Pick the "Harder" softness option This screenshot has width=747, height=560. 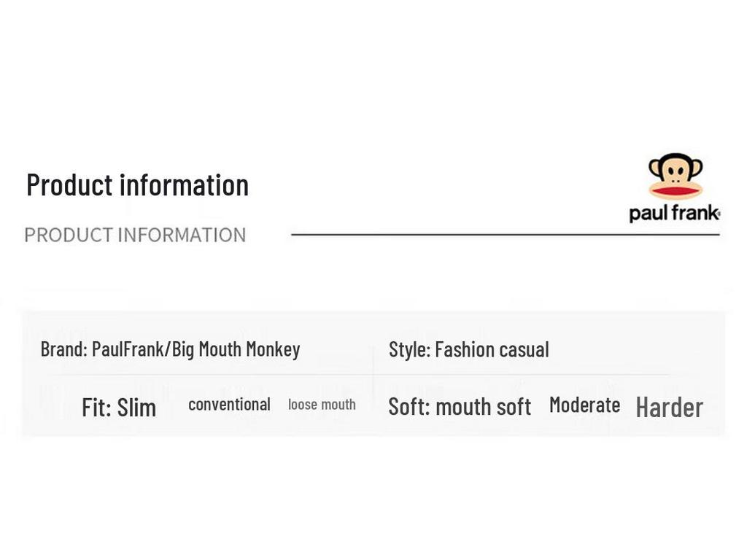(x=669, y=407)
